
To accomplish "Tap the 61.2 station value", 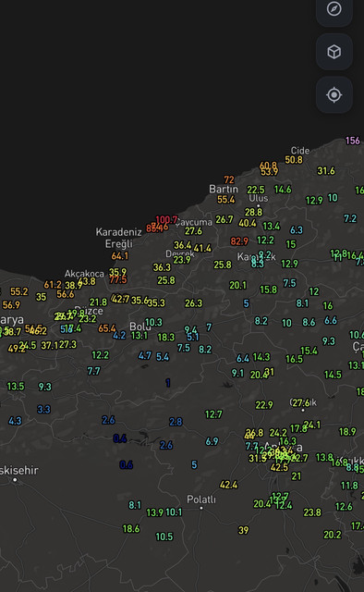I will pyautogui.click(x=53, y=284).
